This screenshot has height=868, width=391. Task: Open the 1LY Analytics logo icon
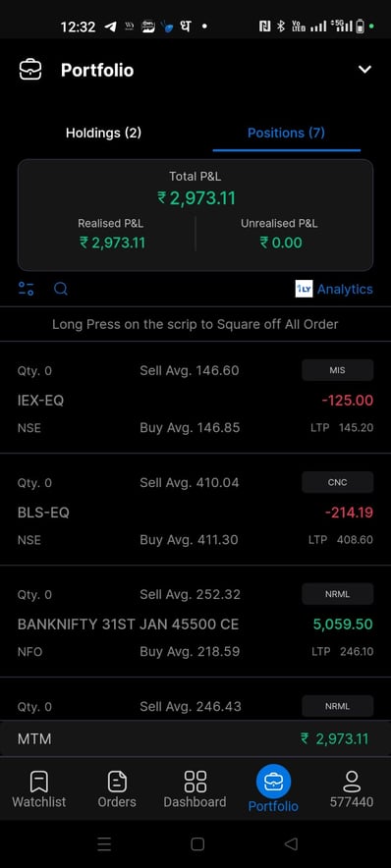(x=304, y=289)
